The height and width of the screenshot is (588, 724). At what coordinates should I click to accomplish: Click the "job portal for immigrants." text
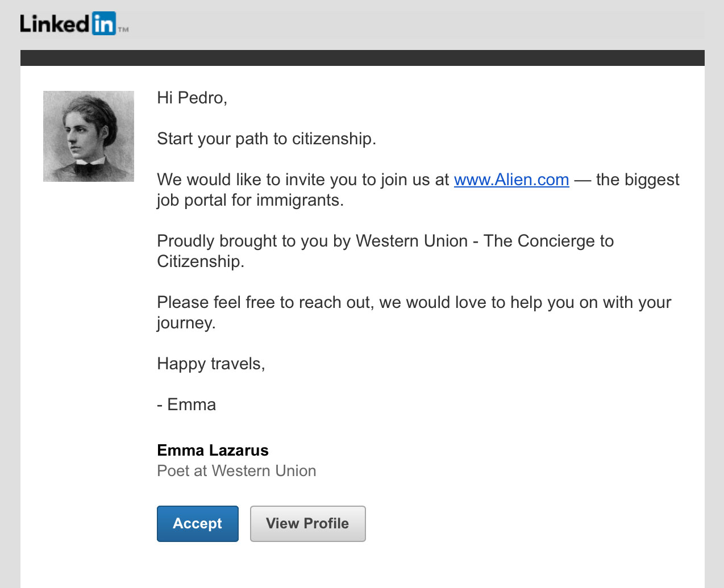tap(251, 200)
